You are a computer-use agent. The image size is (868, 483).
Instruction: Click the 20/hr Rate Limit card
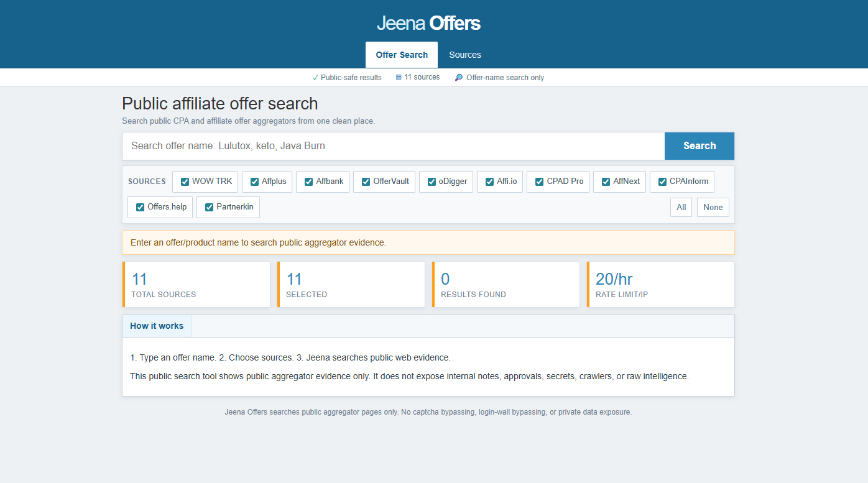(661, 284)
